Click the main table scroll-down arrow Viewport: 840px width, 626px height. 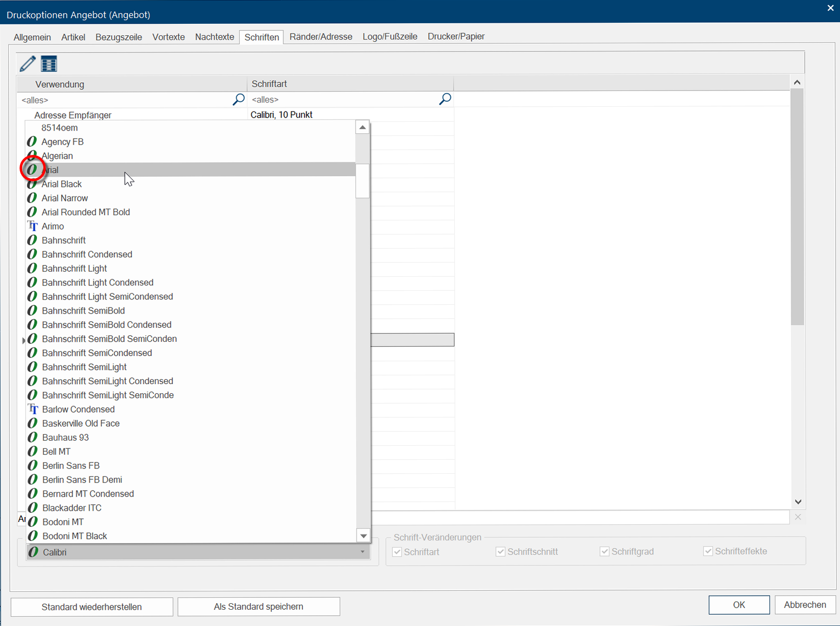(x=797, y=502)
